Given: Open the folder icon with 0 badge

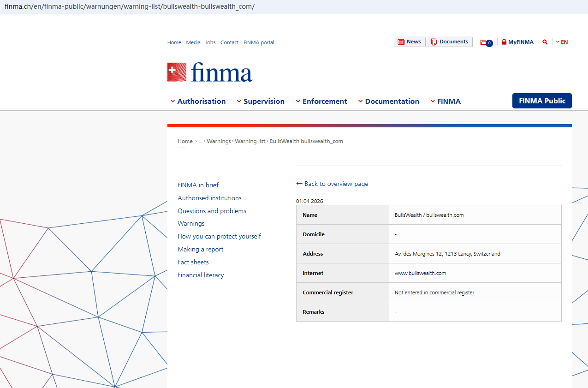Looking at the screenshot, I should tap(486, 42).
